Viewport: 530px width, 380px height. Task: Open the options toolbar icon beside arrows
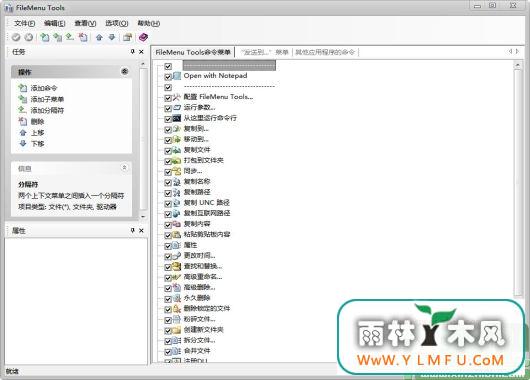point(127,38)
